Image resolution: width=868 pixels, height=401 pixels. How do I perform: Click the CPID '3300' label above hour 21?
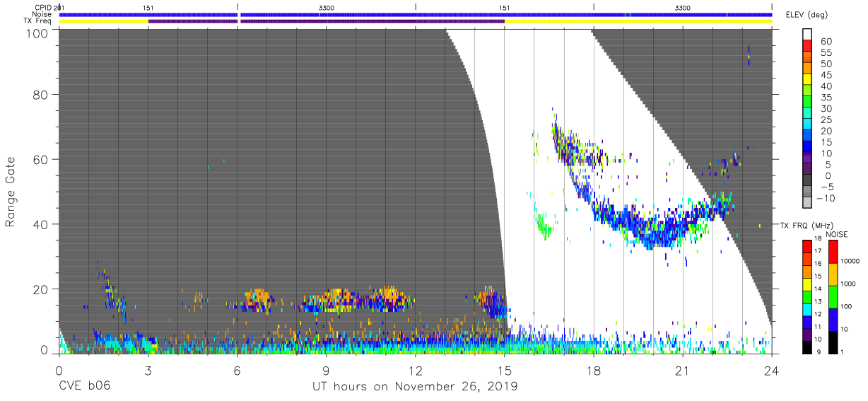(683, 7)
